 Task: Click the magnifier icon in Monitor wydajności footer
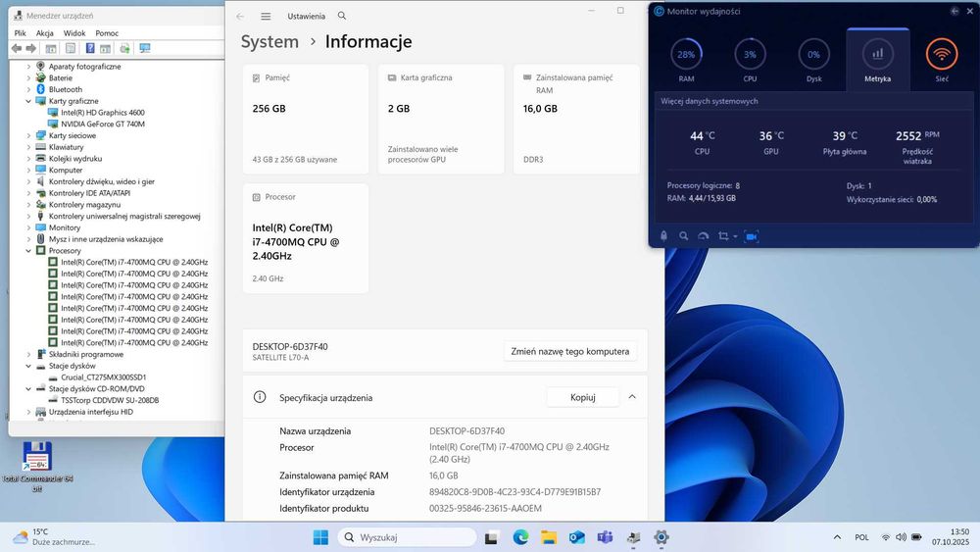pyautogui.click(x=683, y=235)
